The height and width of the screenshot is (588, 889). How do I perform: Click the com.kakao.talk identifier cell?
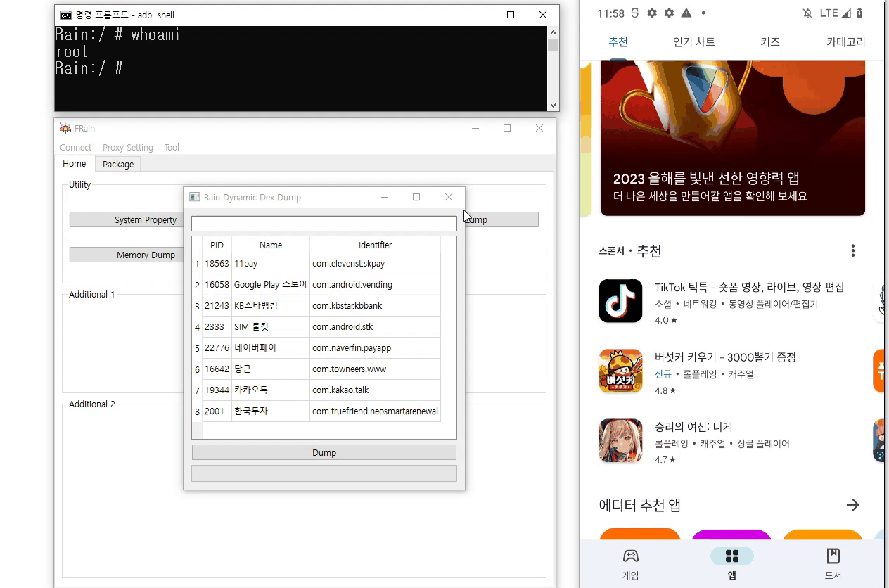tap(375, 390)
